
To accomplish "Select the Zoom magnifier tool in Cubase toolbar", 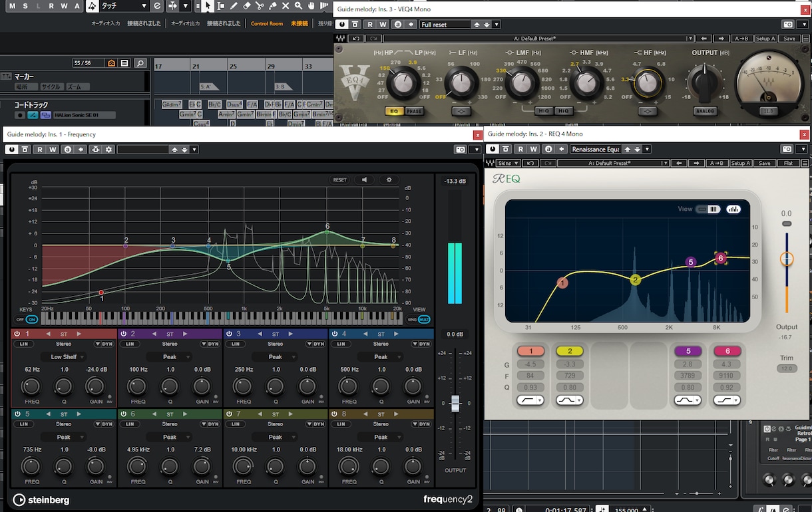I will point(299,6).
